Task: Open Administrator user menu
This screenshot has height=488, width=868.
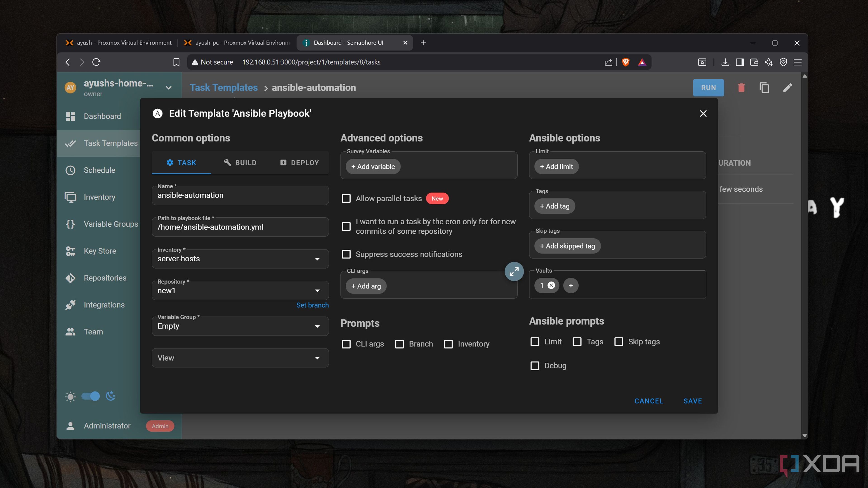Action: tap(119, 426)
